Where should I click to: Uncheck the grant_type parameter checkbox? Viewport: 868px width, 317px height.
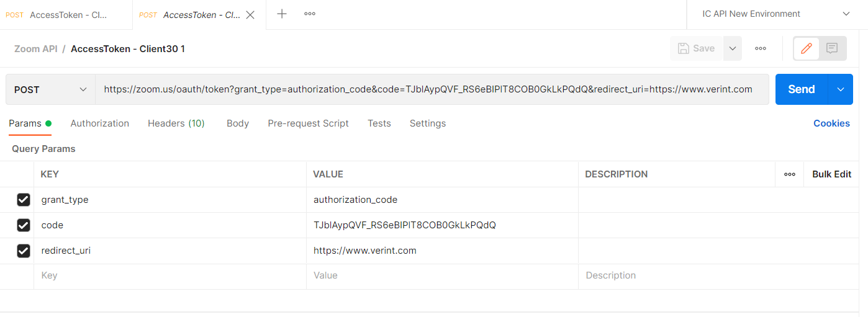click(x=24, y=200)
